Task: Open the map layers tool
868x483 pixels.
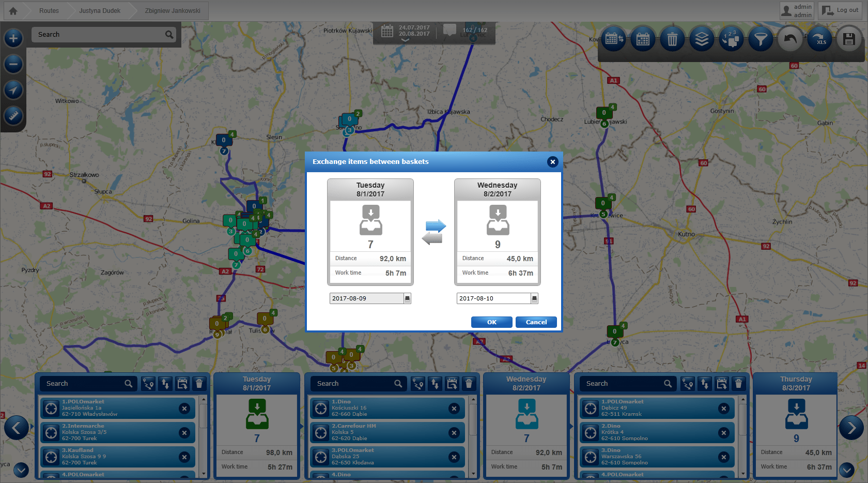Action: pyautogui.click(x=701, y=39)
